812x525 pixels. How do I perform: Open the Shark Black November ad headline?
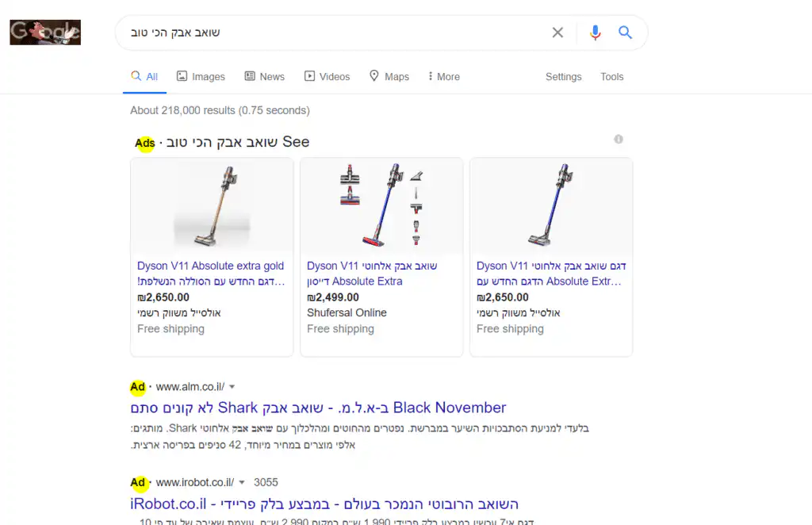tap(318, 408)
